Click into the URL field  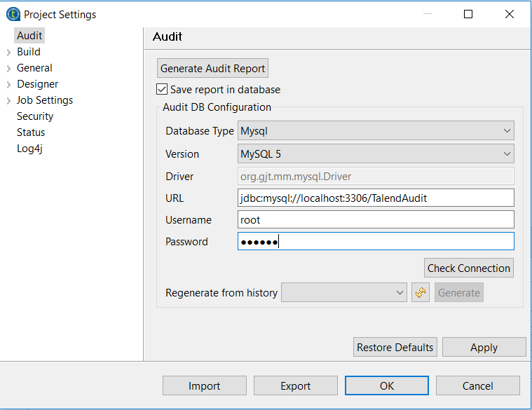tap(376, 198)
